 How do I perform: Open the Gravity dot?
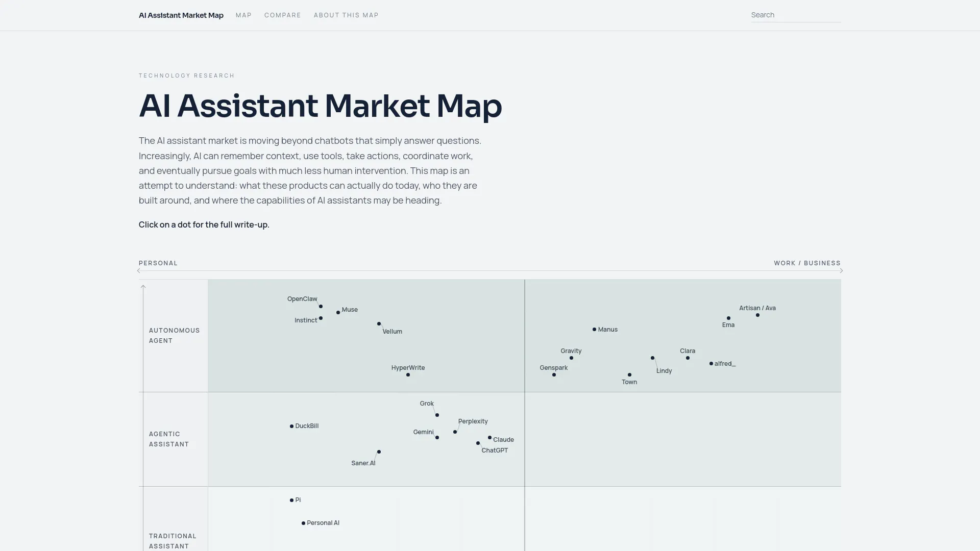coord(571,358)
